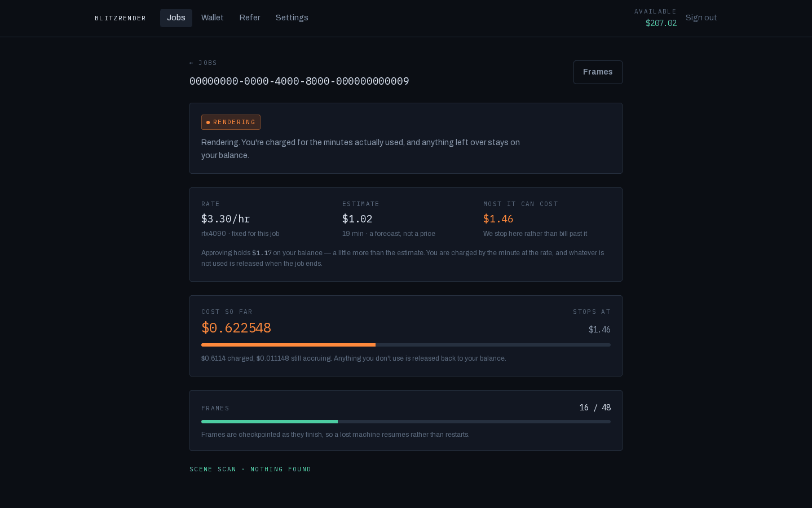The image size is (812, 508).
Task: Click the frames checkpointed explanation text
Action: (336, 435)
